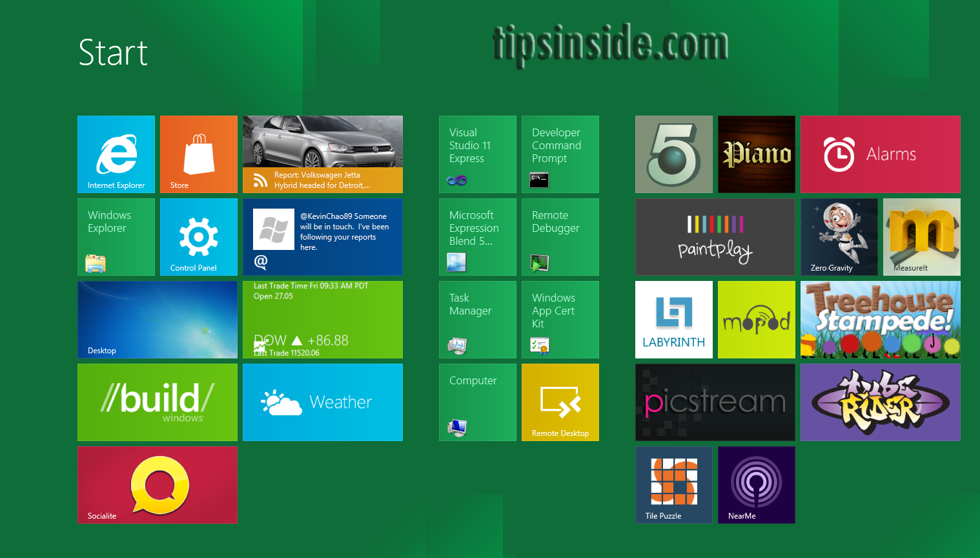The image size is (980, 558).
Task: Open Developer Command Prompt tile
Action: coord(560,154)
